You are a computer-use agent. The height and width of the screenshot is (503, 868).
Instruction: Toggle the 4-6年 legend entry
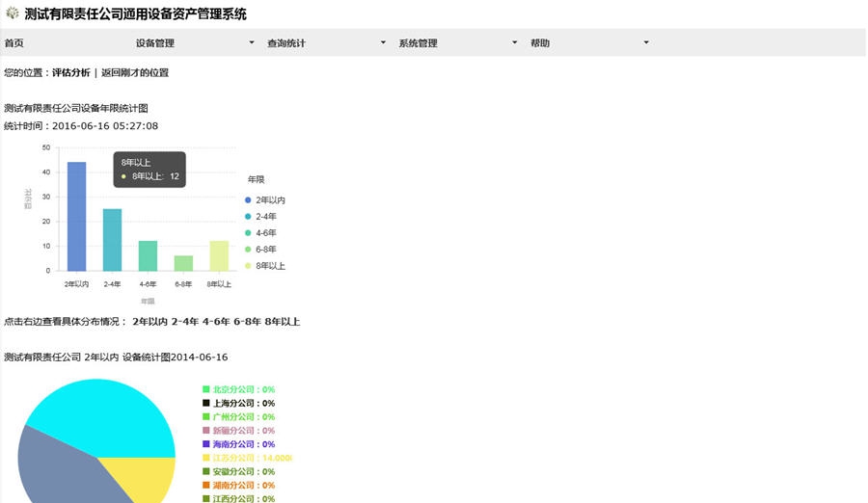[260, 233]
